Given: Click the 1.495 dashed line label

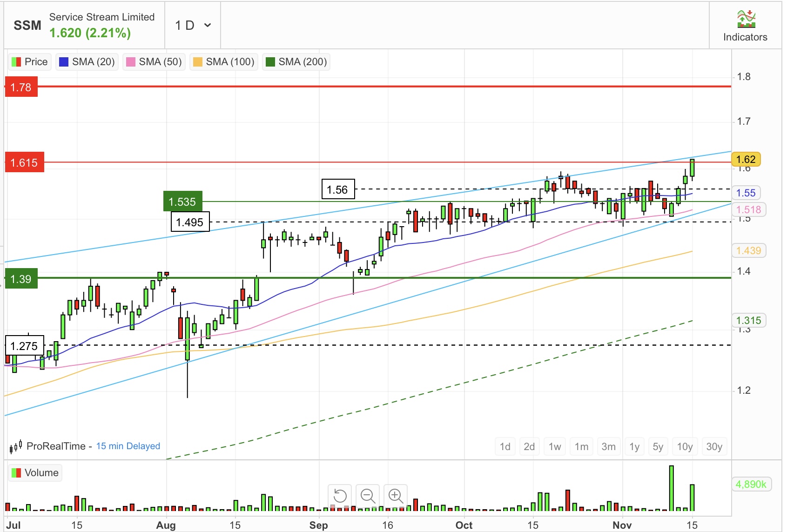Looking at the screenshot, I should [190, 222].
